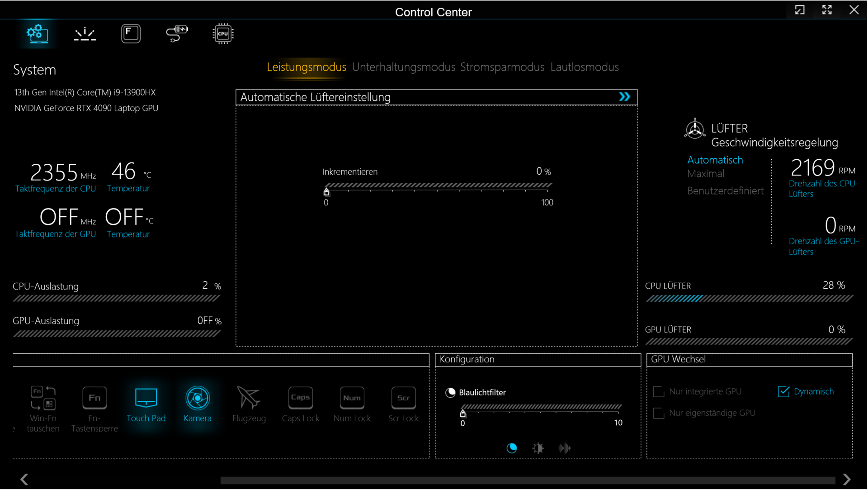
Task: Check the Nur integrierte GPU option
Action: click(x=659, y=392)
